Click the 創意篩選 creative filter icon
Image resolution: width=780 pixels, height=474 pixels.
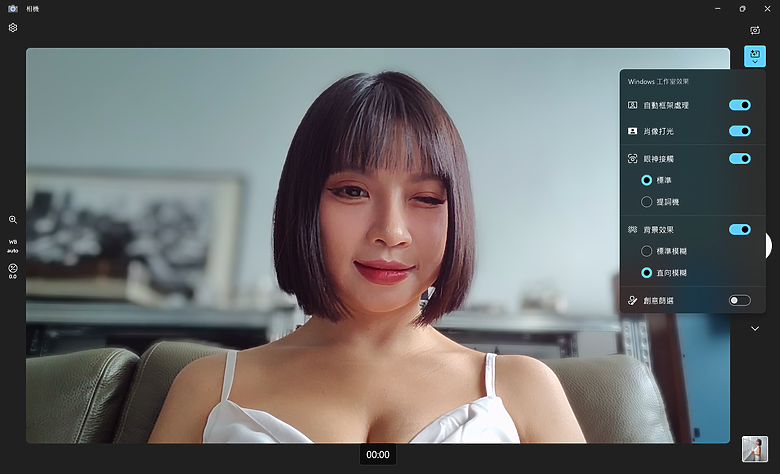tap(632, 300)
